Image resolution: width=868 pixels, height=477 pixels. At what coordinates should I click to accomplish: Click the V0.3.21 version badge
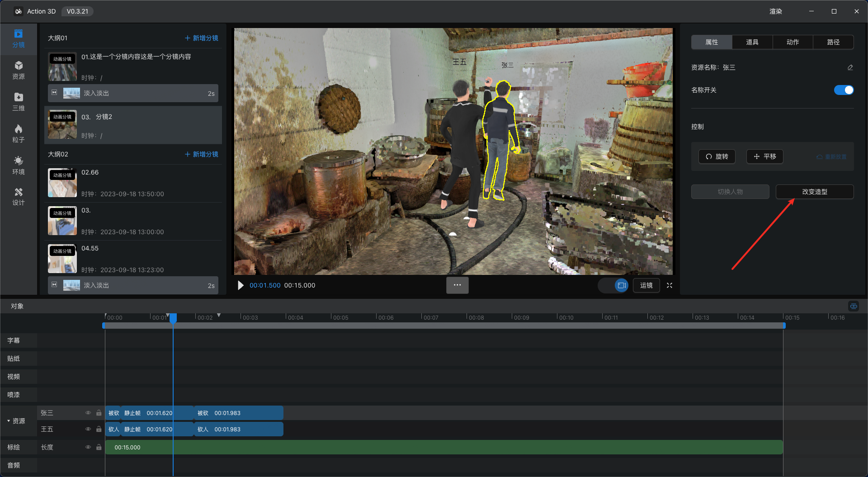pyautogui.click(x=77, y=11)
